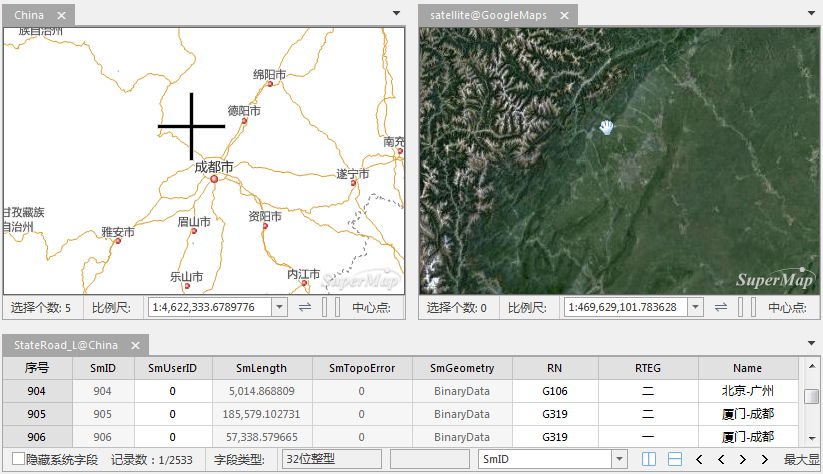Activate the satellite@GoogleMaps tab
This screenshot has height=474, width=823.
[488, 15]
